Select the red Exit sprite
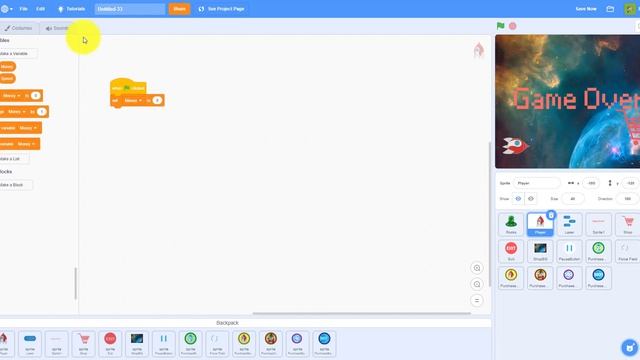640x360 pixels. (x=511, y=251)
